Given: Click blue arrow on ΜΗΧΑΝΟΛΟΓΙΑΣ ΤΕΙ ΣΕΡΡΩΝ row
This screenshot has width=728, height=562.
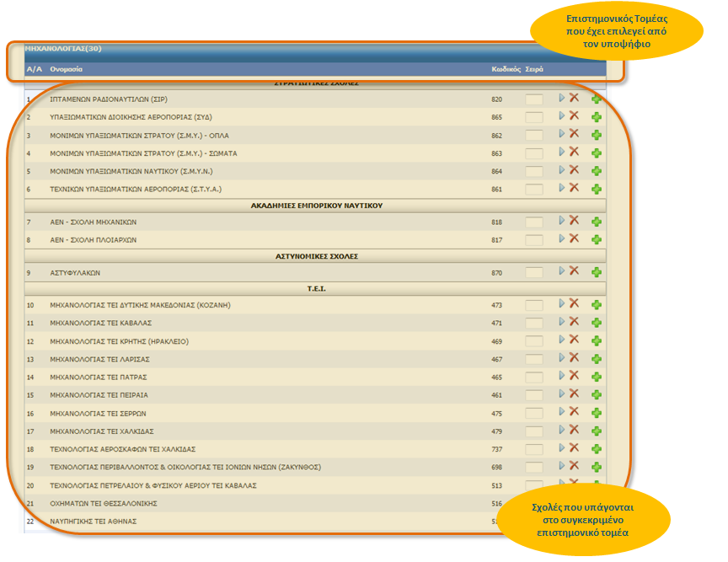Looking at the screenshot, I should coord(562,411).
